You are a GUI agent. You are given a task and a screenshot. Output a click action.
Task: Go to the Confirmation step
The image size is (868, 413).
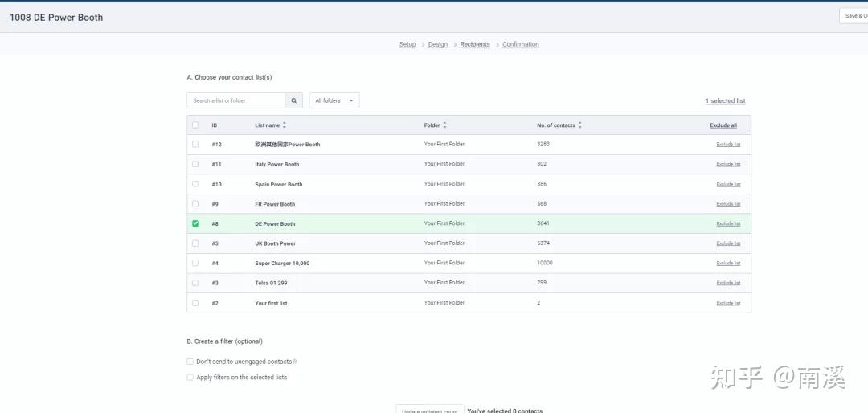[520, 44]
